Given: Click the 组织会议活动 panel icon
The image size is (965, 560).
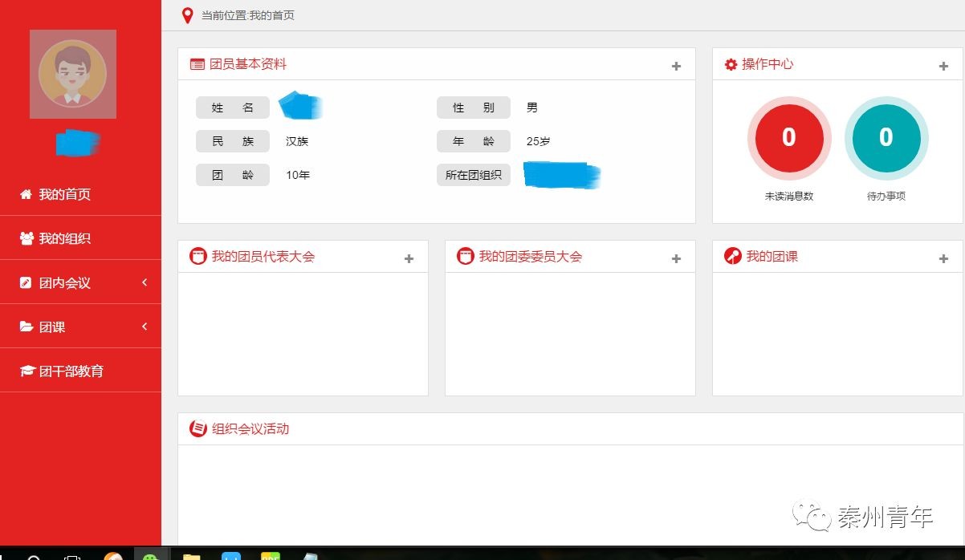Looking at the screenshot, I should pos(197,428).
